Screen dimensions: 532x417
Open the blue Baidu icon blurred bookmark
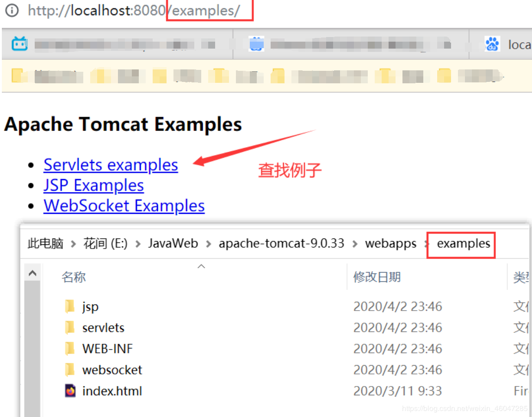(256, 44)
